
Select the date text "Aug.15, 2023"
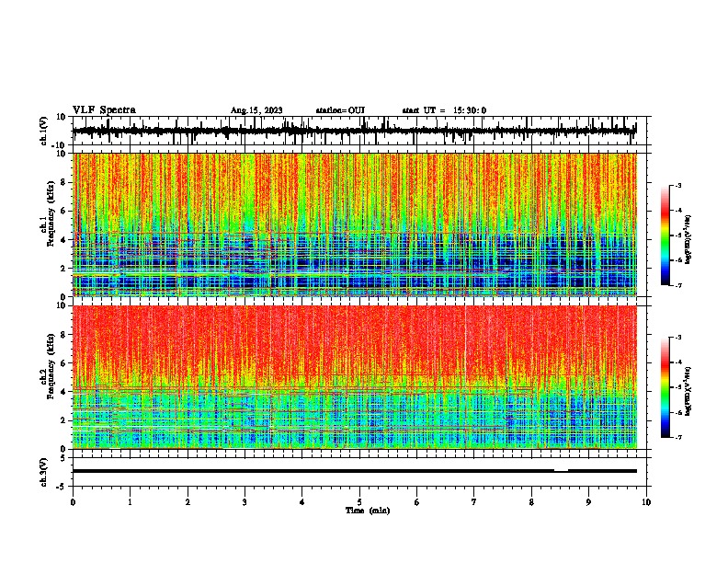pyautogui.click(x=256, y=110)
